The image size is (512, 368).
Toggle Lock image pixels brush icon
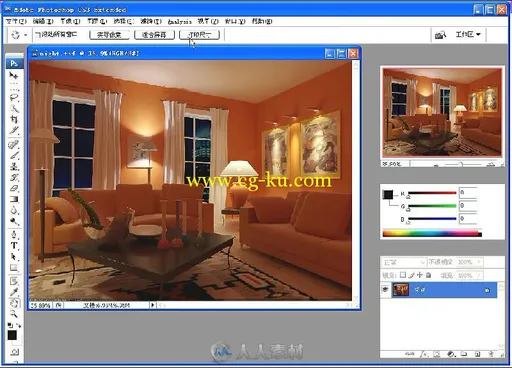[412, 275]
